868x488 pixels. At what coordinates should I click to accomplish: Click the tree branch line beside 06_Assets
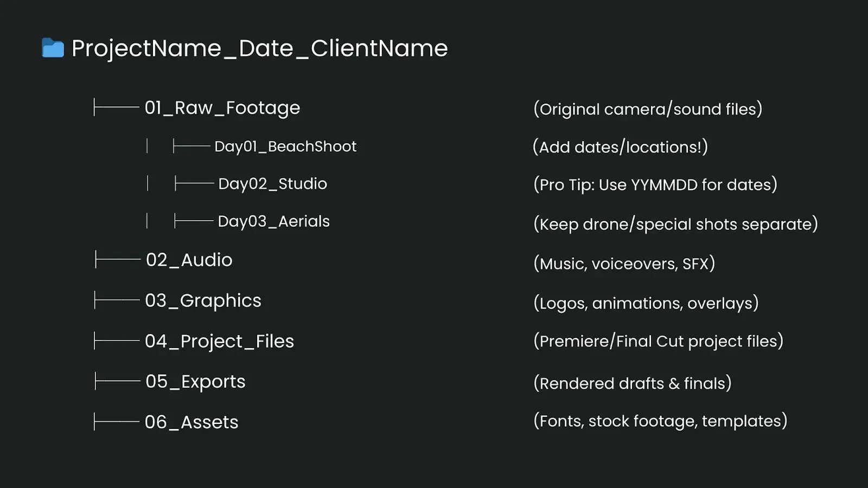tap(116, 421)
